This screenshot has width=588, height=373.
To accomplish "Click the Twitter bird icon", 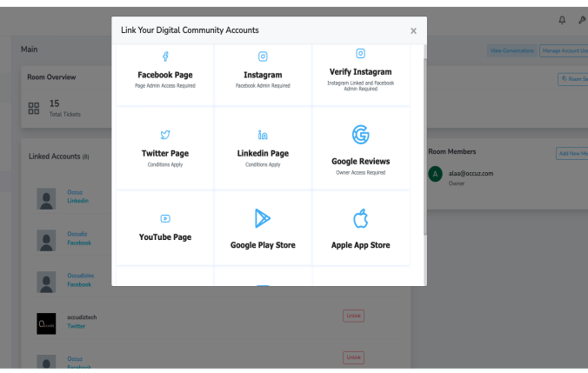I will [165, 135].
